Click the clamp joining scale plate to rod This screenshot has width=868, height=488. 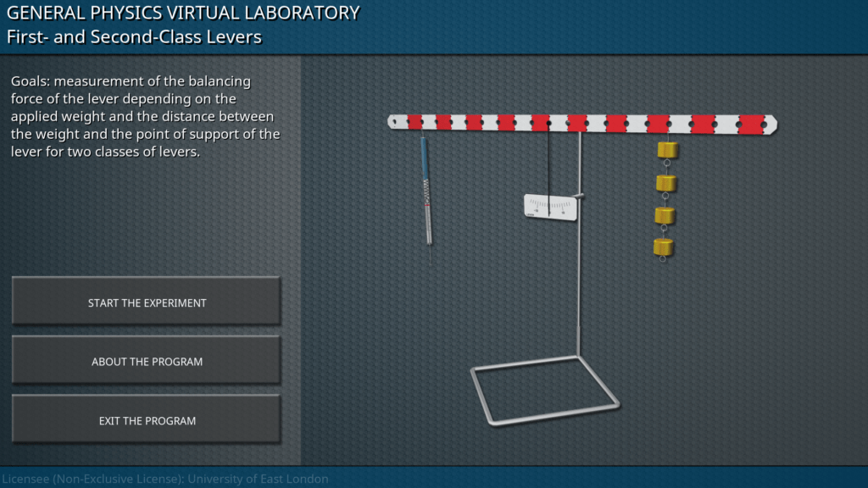pyautogui.click(x=580, y=197)
